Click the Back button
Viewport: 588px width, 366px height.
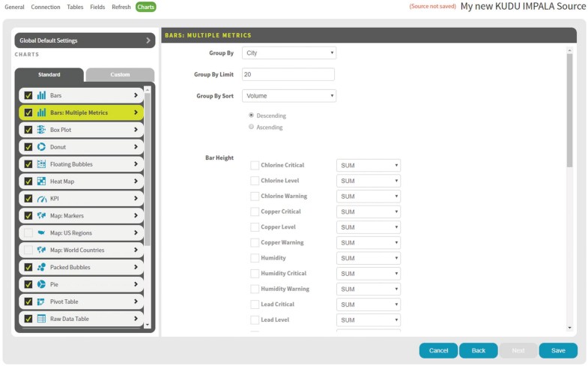(x=478, y=350)
